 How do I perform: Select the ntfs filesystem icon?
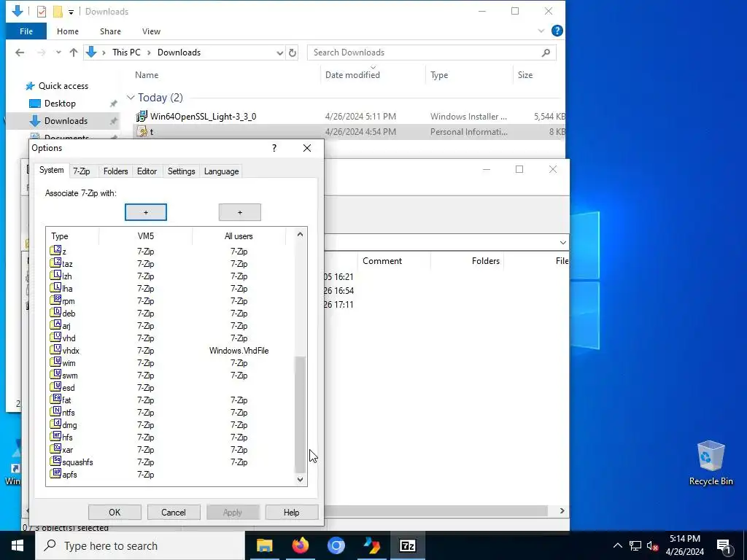click(x=55, y=411)
